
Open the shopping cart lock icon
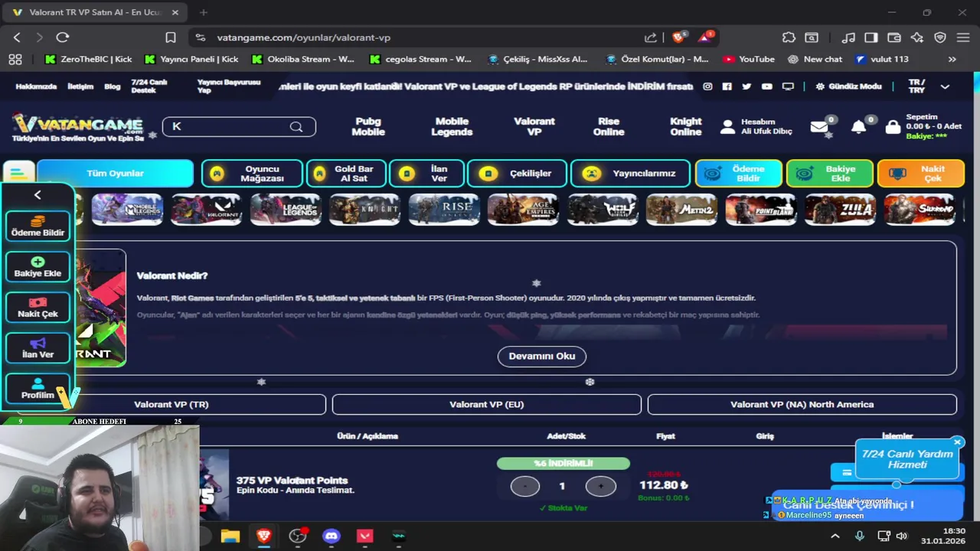pos(893,127)
